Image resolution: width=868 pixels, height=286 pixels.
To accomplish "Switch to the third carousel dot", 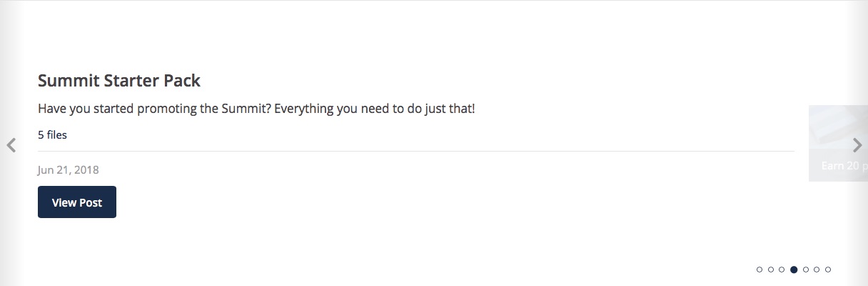I will [x=782, y=270].
